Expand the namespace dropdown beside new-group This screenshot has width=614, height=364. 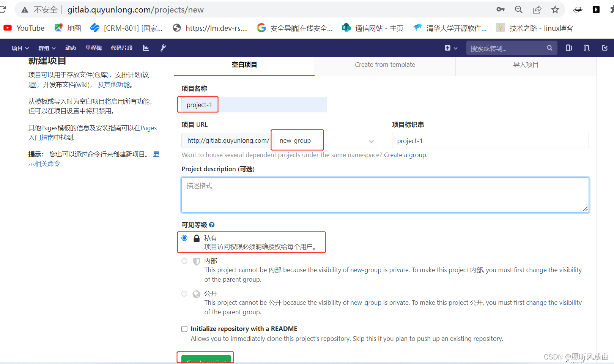pyautogui.click(x=371, y=141)
